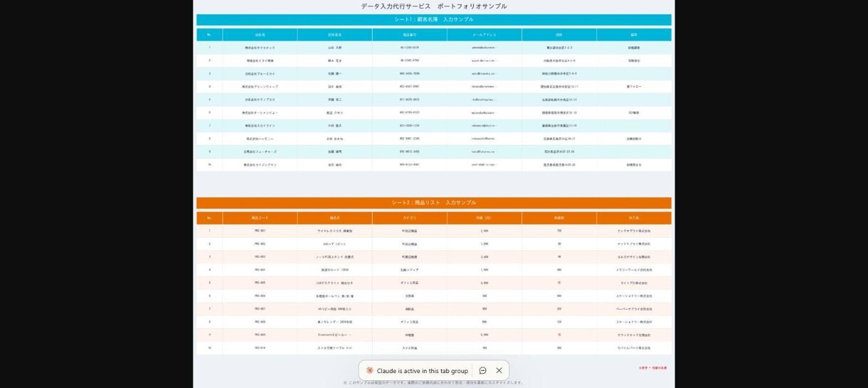Click the 在庫数 column header
This screenshot has width=868, height=388.
[559, 218]
